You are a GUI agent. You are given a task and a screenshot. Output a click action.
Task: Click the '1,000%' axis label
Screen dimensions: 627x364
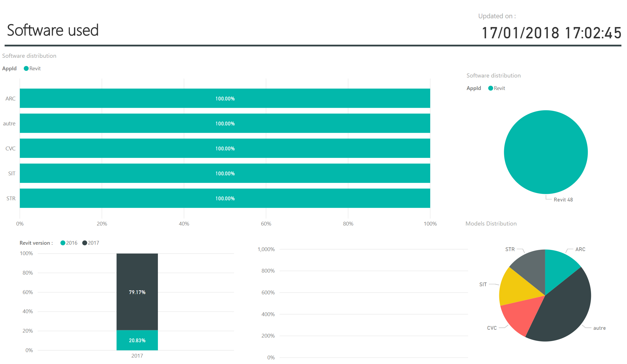[266, 249]
